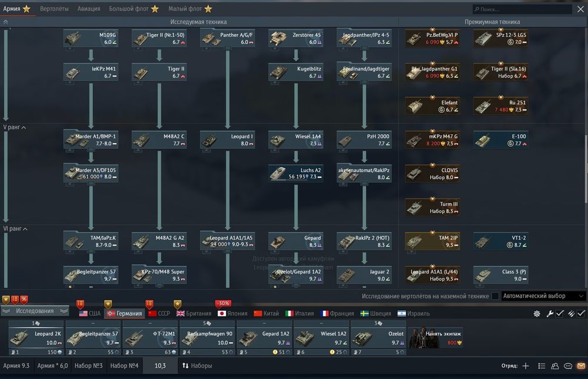This screenshot has height=379, width=588.
Task: Select Ozelot crew slot 7
Action: (378, 337)
